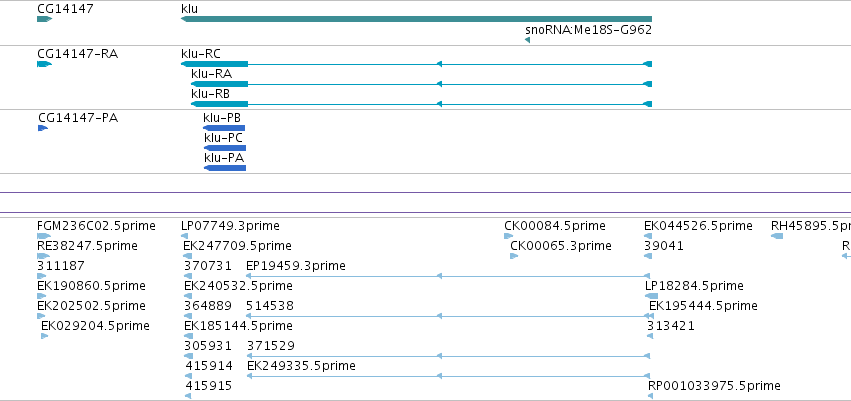Select the EK202502.5prime EST feature
The width and height of the screenshot is (851, 401).
42,316
